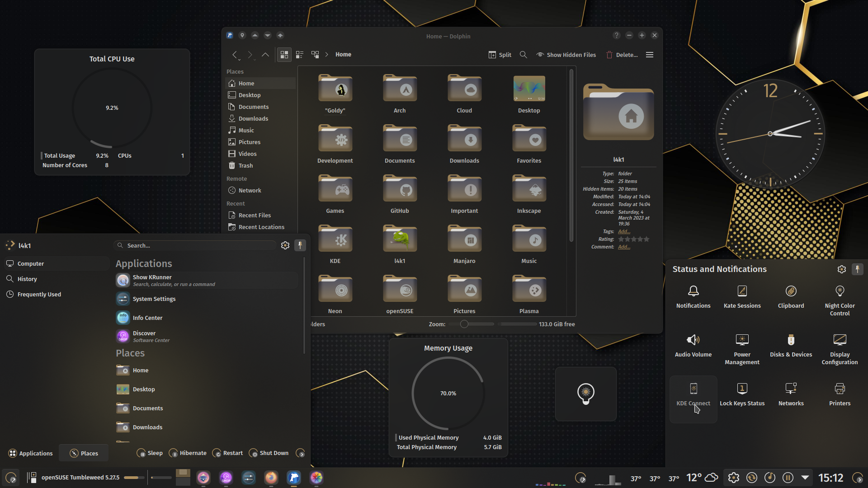Open Dolphin's search icon
Screen dimensions: 868x488
(523, 55)
